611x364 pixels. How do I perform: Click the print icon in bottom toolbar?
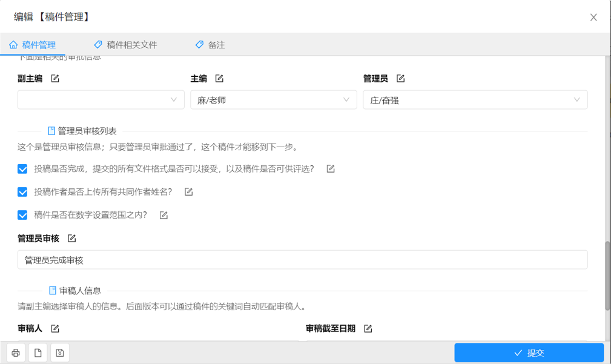coord(16,353)
